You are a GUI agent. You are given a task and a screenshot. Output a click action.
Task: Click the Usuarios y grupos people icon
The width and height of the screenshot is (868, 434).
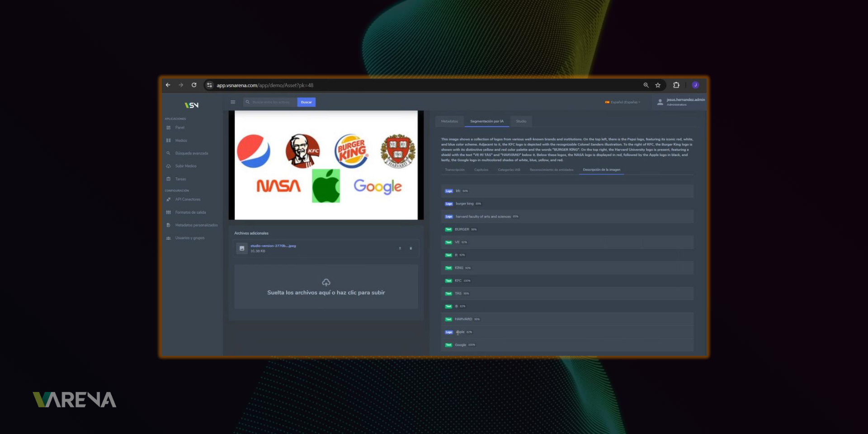point(169,238)
